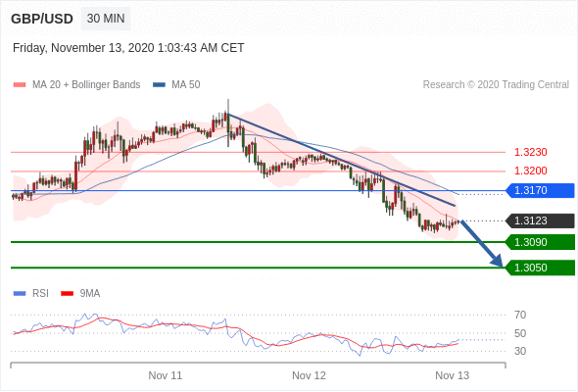Click the 1.3230 red resistance label
This screenshot has height=392, width=578.
[x=531, y=152]
